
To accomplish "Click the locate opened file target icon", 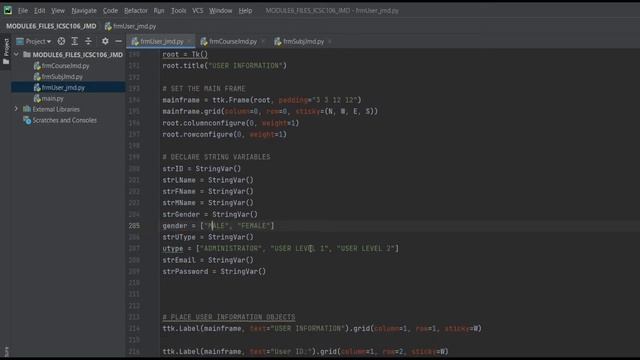I will pos(61,41).
